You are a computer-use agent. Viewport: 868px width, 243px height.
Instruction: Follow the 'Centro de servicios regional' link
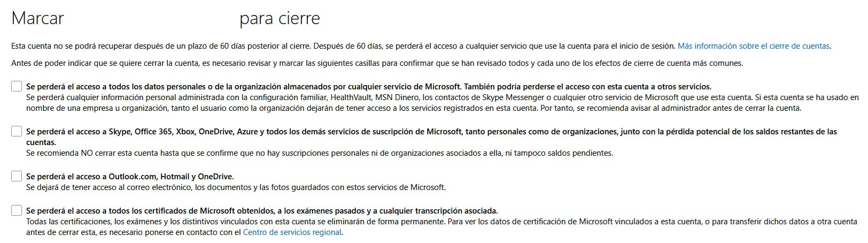coord(292,232)
